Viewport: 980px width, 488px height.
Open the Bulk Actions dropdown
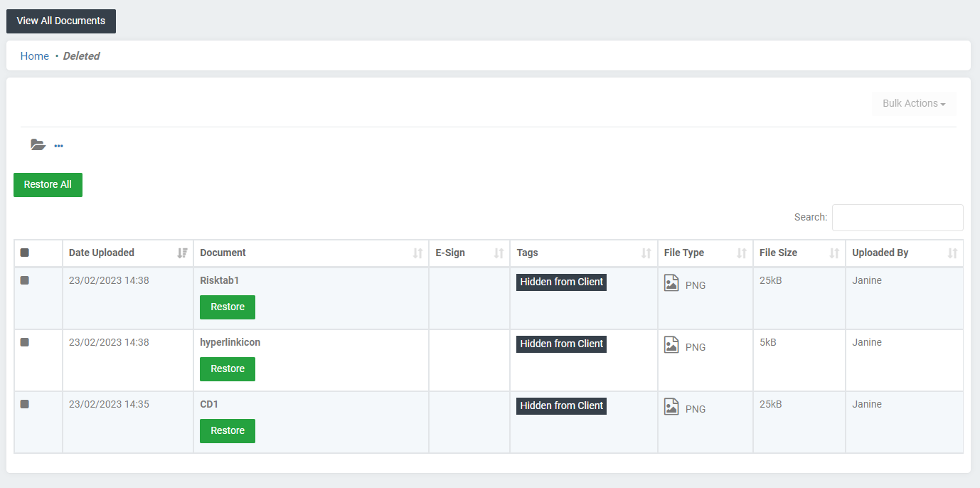click(x=914, y=103)
